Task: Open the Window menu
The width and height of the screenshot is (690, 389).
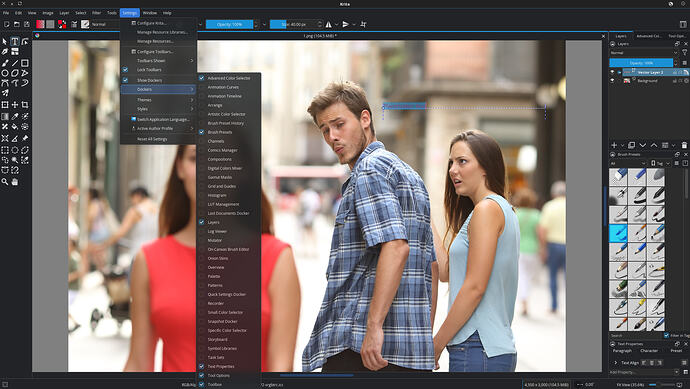Action: click(150, 13)
